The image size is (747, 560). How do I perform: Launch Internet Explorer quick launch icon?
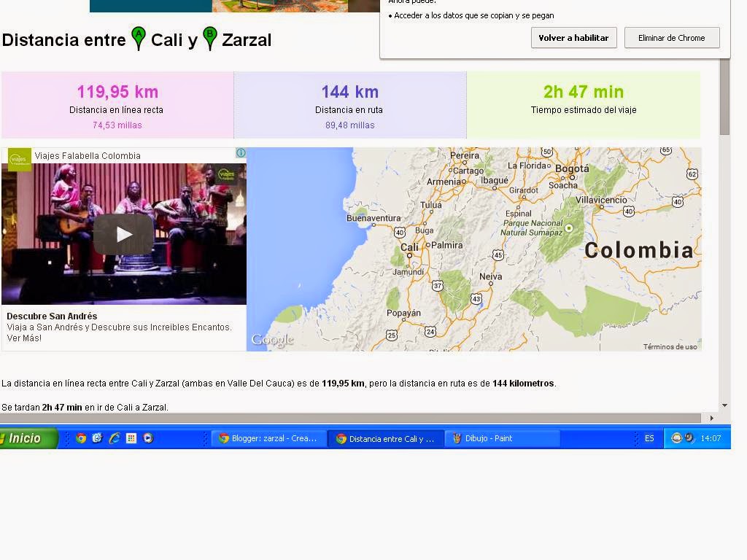115,438
